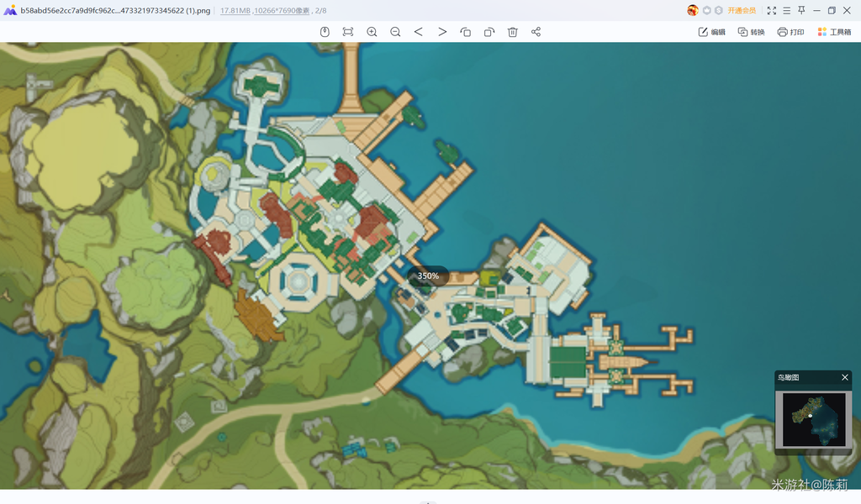Delete the current image

512,32
